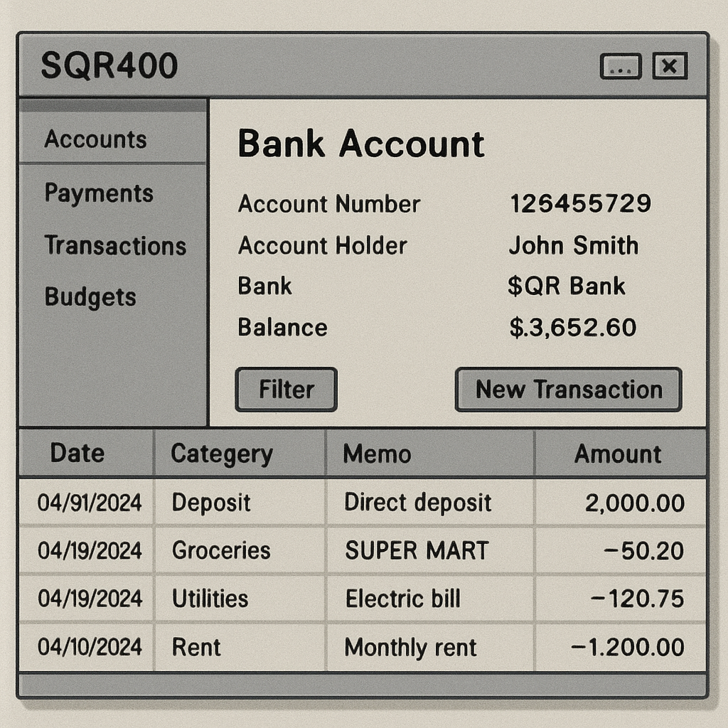Click the account number 125455729
Viewport: 728px width, 728px height.
tap(580, 205)
